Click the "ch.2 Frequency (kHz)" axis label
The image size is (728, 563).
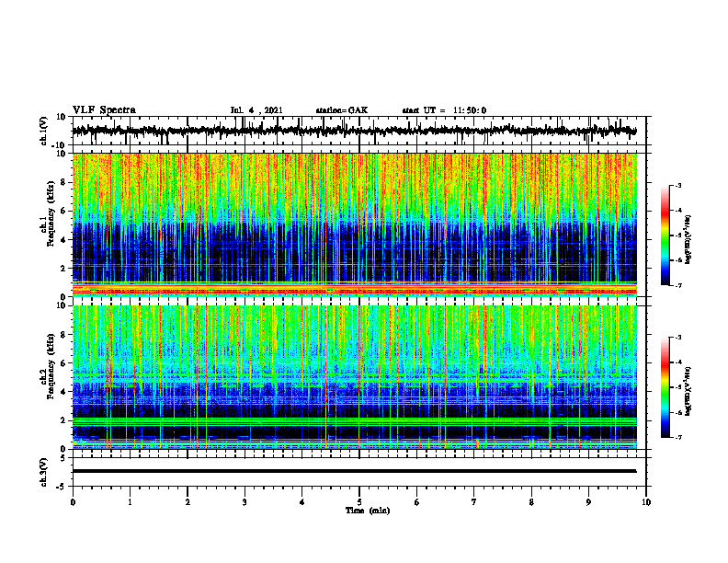48,366
